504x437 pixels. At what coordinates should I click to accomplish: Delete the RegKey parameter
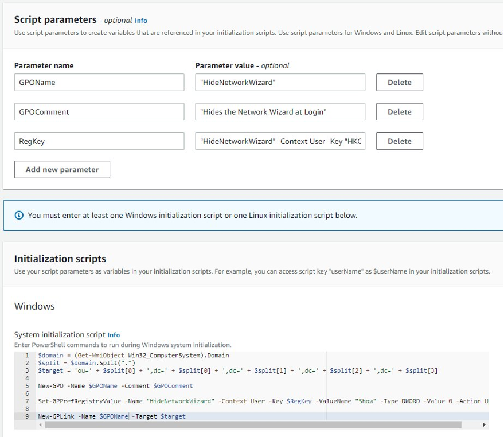click(x=399, y=141)
